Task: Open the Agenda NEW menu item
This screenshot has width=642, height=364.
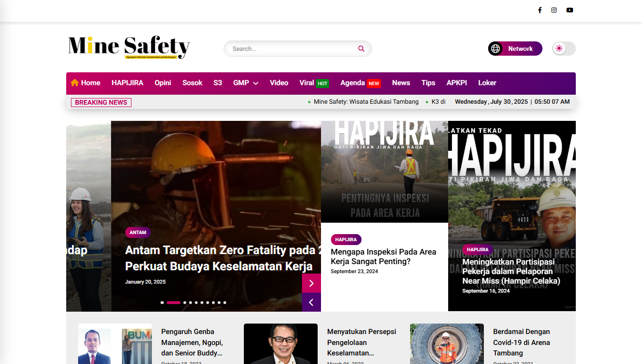Action: [x=360, y=83]
